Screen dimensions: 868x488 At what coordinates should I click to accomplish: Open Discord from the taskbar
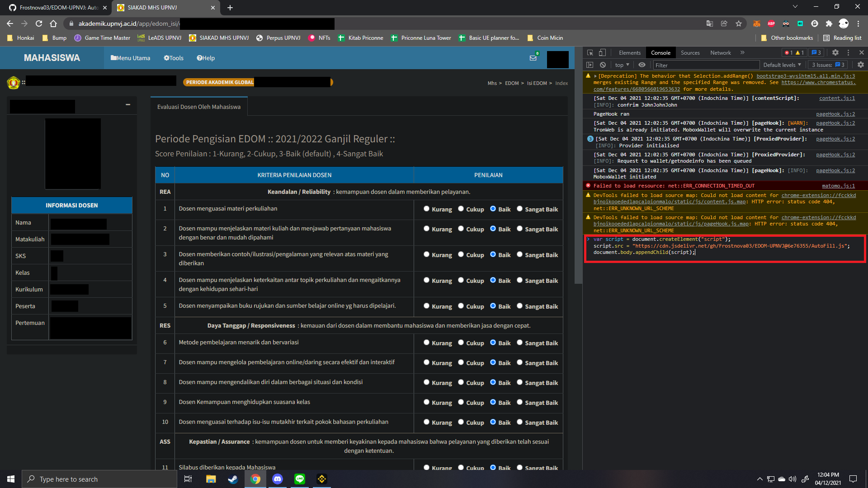click(277, 479)
